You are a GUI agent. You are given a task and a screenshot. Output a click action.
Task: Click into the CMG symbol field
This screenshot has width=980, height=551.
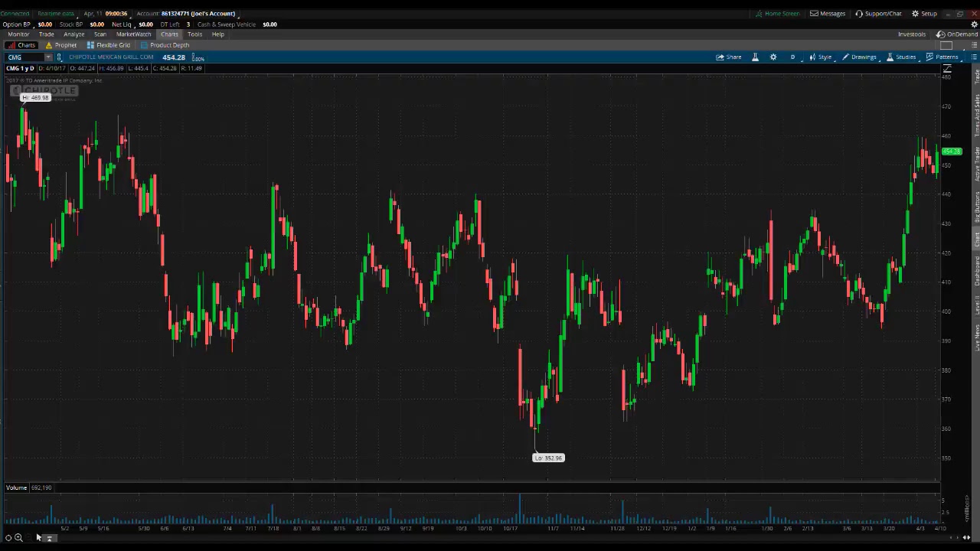[24, 57]
